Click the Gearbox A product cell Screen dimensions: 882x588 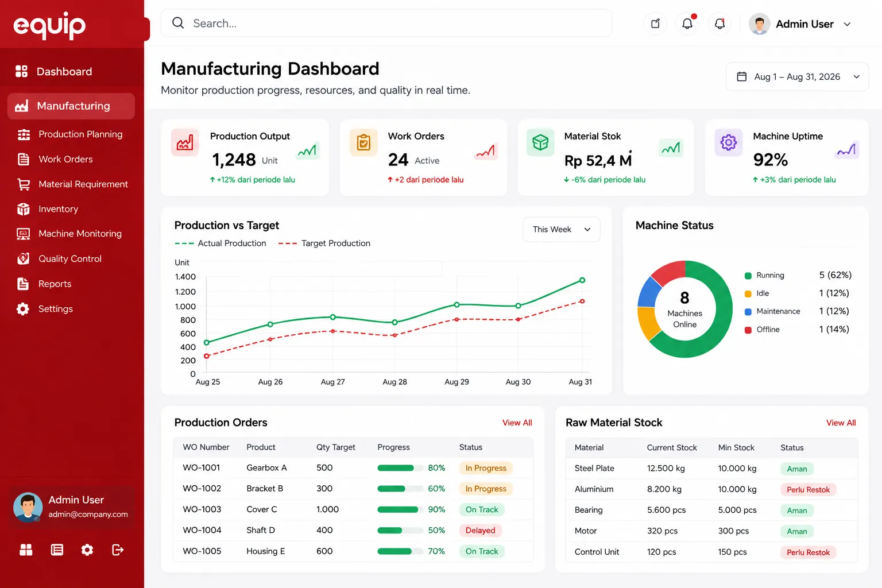pyautogui.click(x=266, y=468)
